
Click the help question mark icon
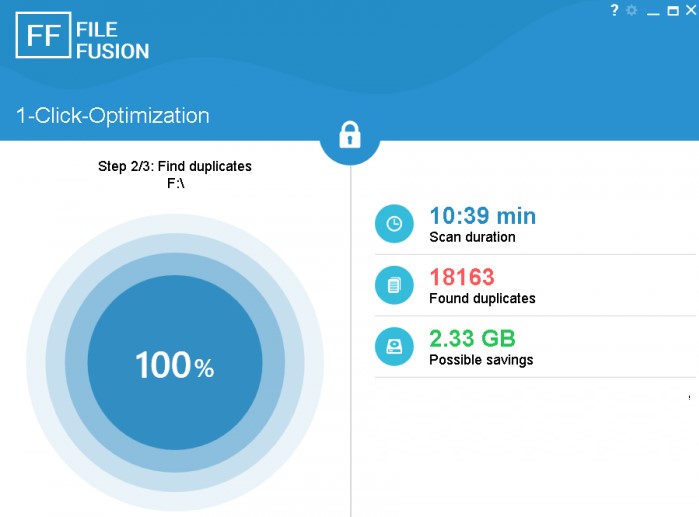click(614, 10)
